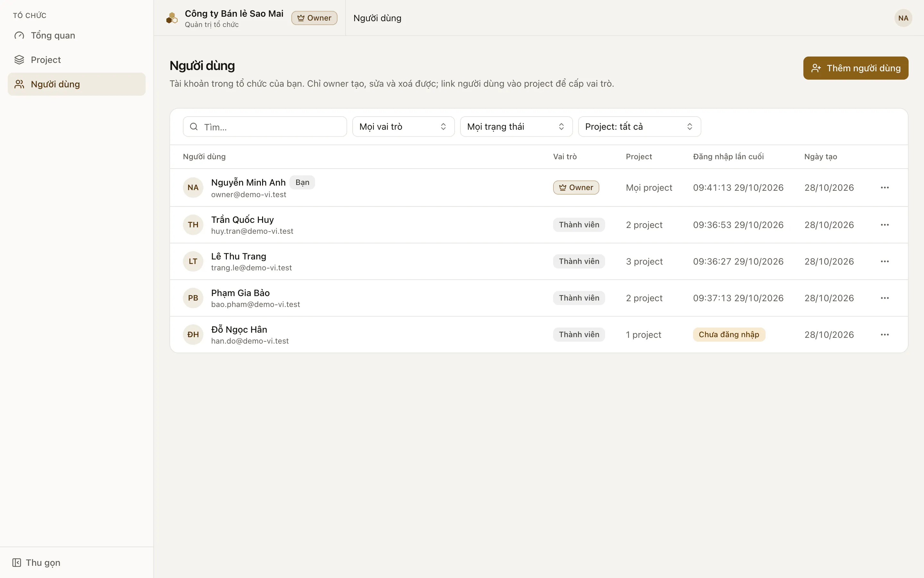Click the TH avatar for Trần Quốc Huy
924x578 pixels.
(193, 225)
